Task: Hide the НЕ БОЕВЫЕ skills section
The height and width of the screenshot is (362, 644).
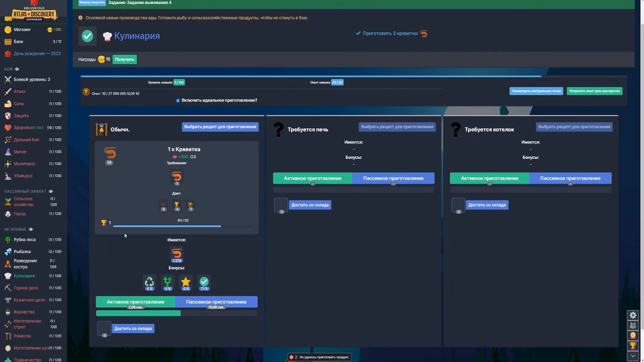Action: (31, 229)
